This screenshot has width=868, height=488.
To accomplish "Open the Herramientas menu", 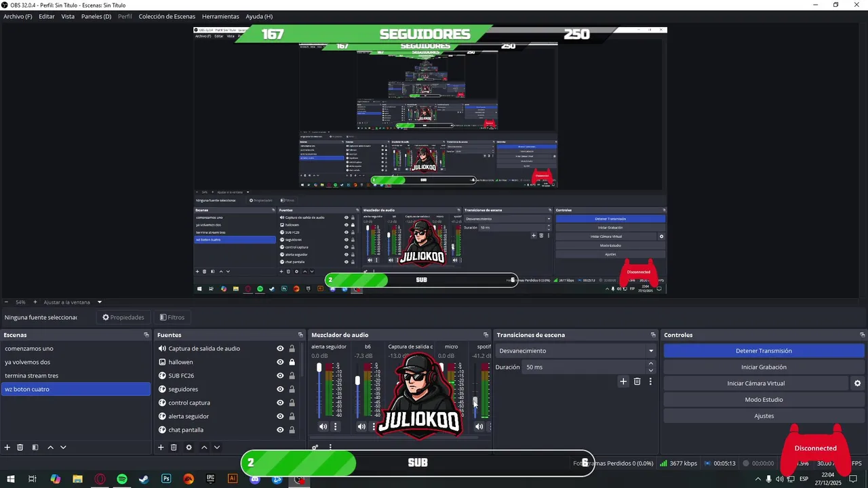I will coord(220,16).
